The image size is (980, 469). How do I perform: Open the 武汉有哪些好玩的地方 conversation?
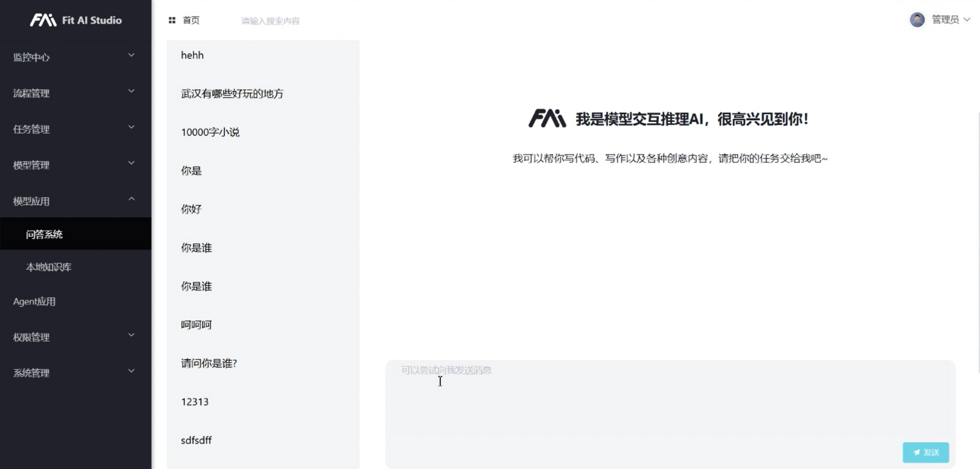point(263,94)
